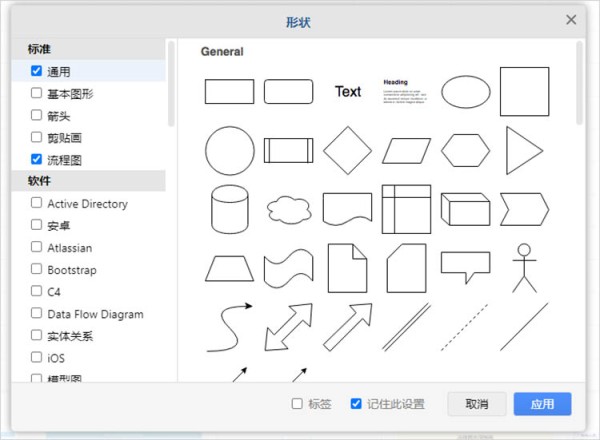Image resolution: width=600 pixels, height=440 pixels.
Task: Select the bidirectional block arrow shape
Action: [289, 327]
